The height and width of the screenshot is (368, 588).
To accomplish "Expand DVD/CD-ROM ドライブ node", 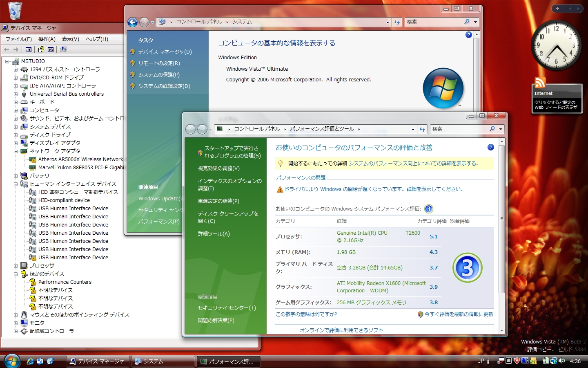I will tap(16, 78).
